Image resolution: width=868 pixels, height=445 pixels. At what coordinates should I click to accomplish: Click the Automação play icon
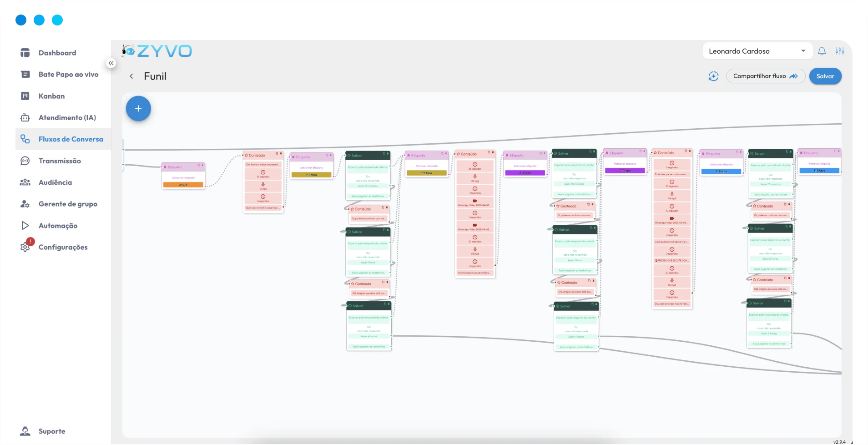[25, 226]
